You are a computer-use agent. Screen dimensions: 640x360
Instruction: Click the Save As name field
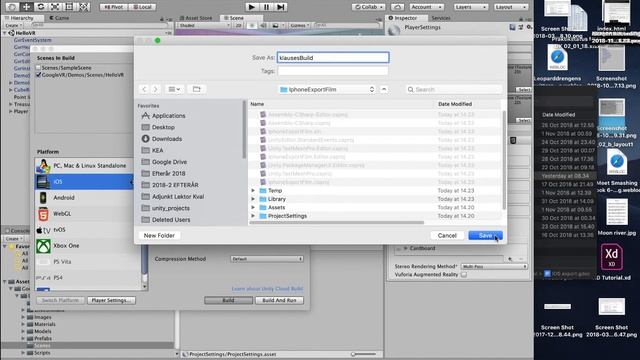333,58
